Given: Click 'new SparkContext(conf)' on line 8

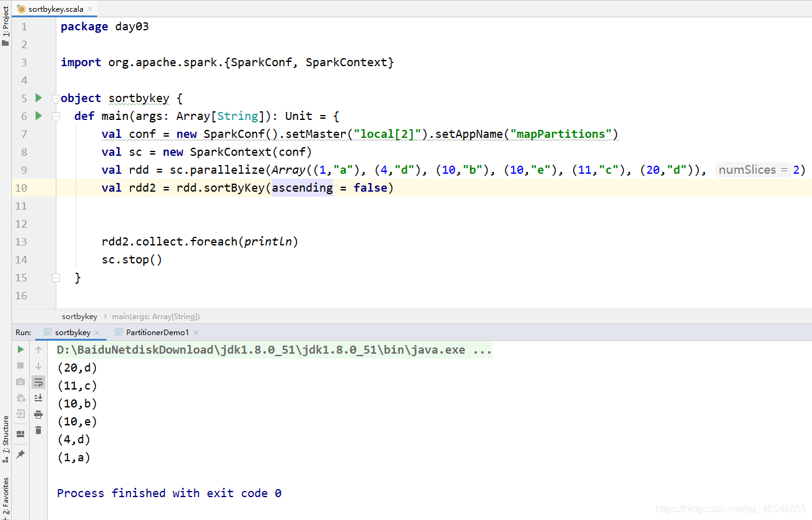Looking at the screenshot, I should 238,152.
